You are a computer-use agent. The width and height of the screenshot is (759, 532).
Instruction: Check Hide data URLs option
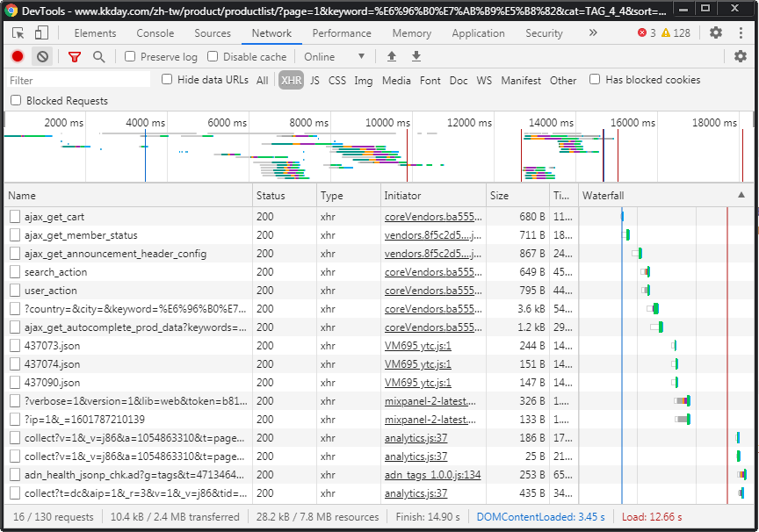[167, 79]
